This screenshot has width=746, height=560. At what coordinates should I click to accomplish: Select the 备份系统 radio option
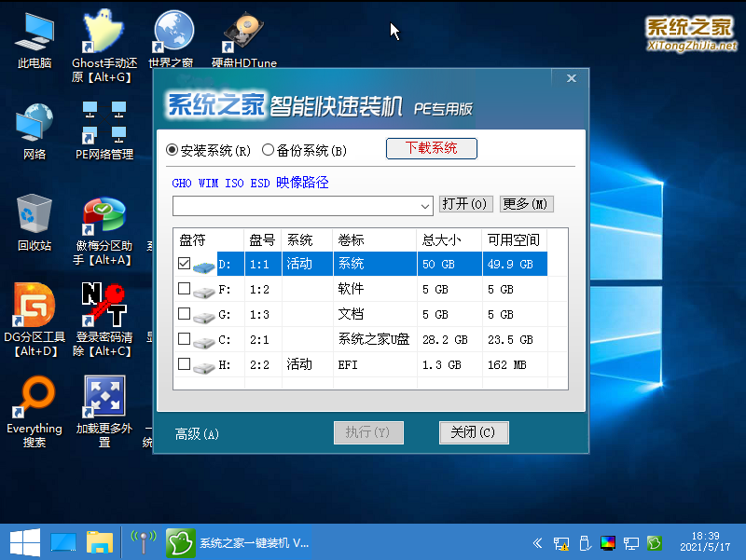click(x=269, y=148)
